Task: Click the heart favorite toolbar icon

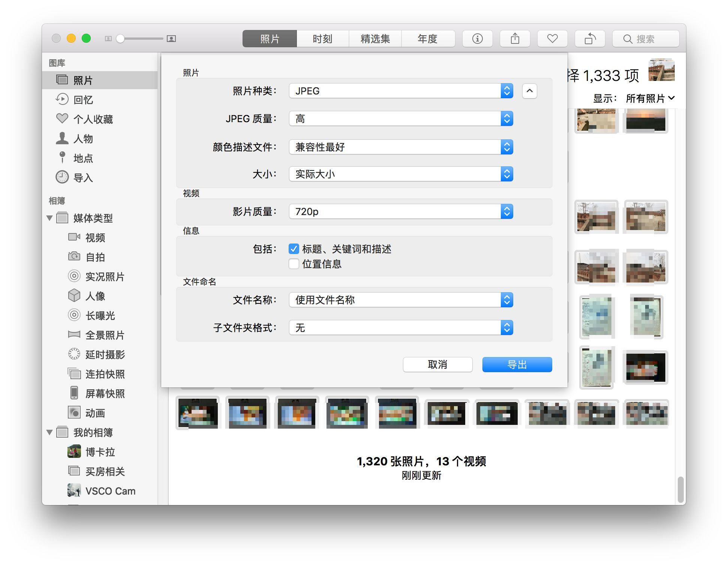Action: point(552,39)
